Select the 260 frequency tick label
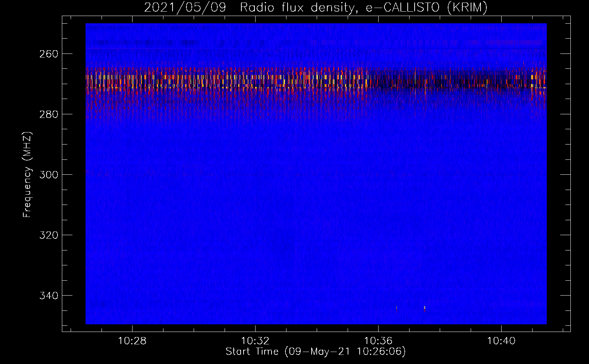 (x=48, y=54)
